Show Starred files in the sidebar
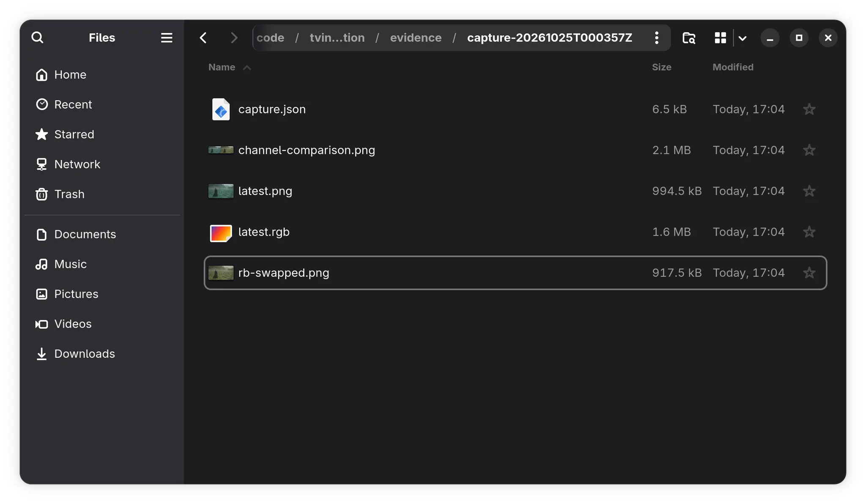This screenshot has height=504, width=866. [102, 134]
